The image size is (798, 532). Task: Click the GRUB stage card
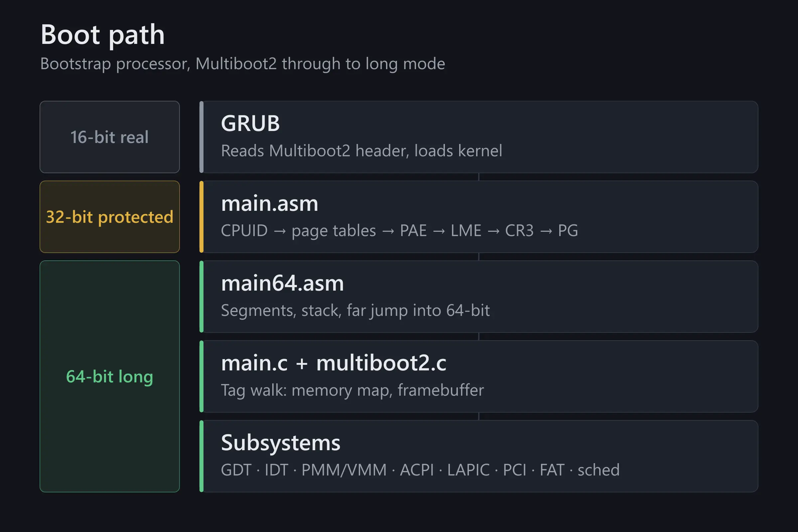[479, 137]
